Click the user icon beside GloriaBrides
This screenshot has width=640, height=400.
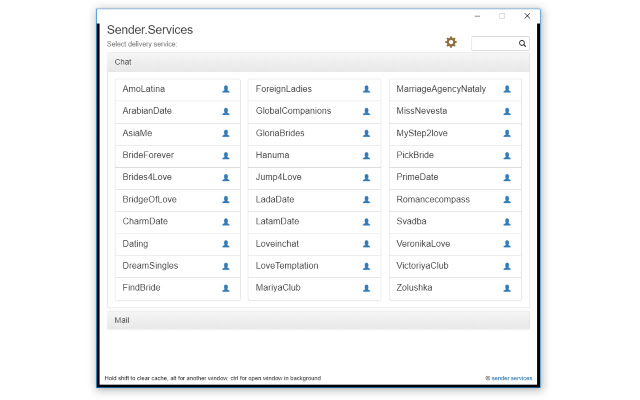(x=367, y=133)
